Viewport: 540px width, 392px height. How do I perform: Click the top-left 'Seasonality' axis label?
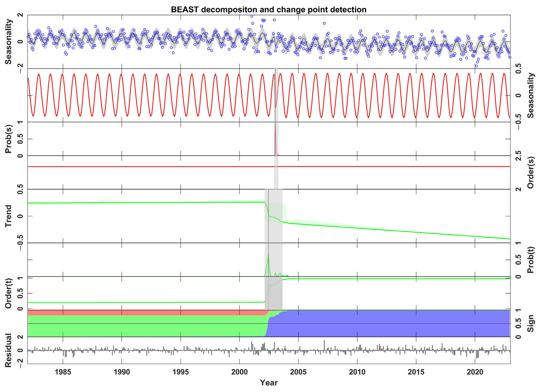pos(8,42)
